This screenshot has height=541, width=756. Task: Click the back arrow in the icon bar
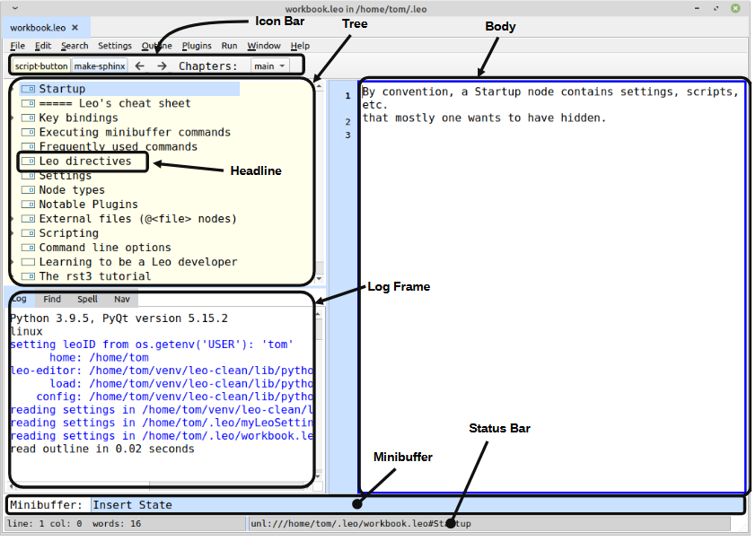(x=140, y=65)
